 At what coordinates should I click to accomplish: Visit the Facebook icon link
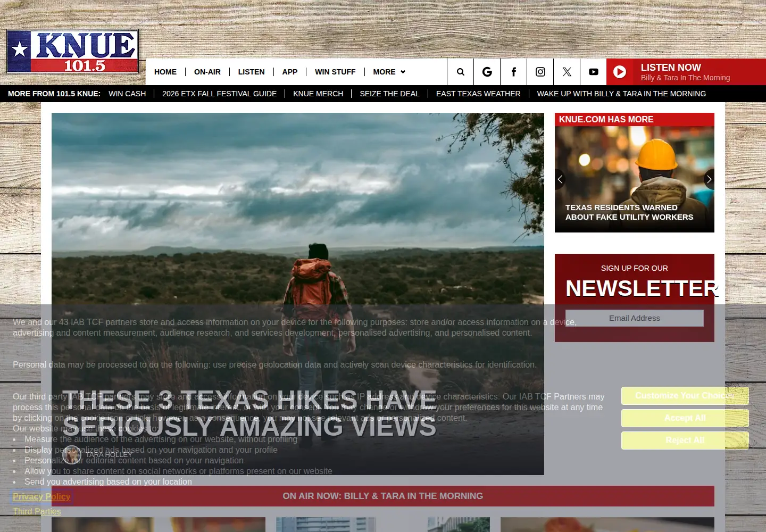point(514,72)
